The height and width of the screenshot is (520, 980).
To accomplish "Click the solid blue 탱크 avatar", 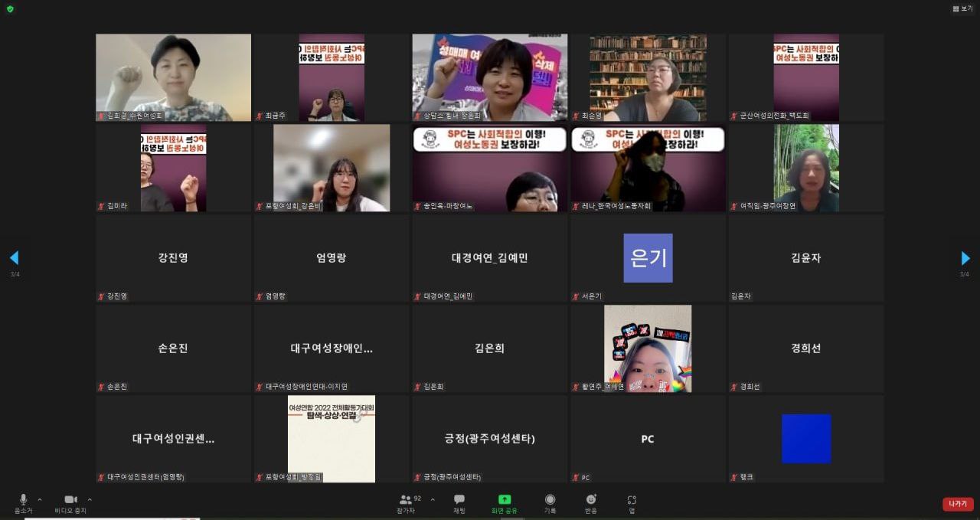I will (806, 439).
